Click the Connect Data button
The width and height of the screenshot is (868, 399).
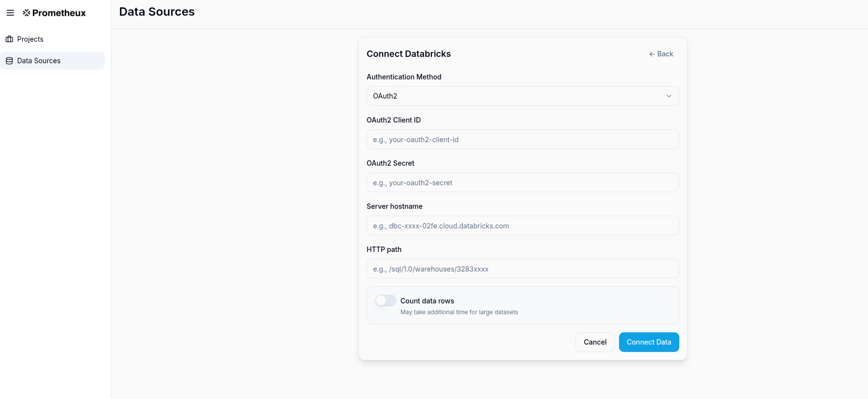[x=648, y=342]
